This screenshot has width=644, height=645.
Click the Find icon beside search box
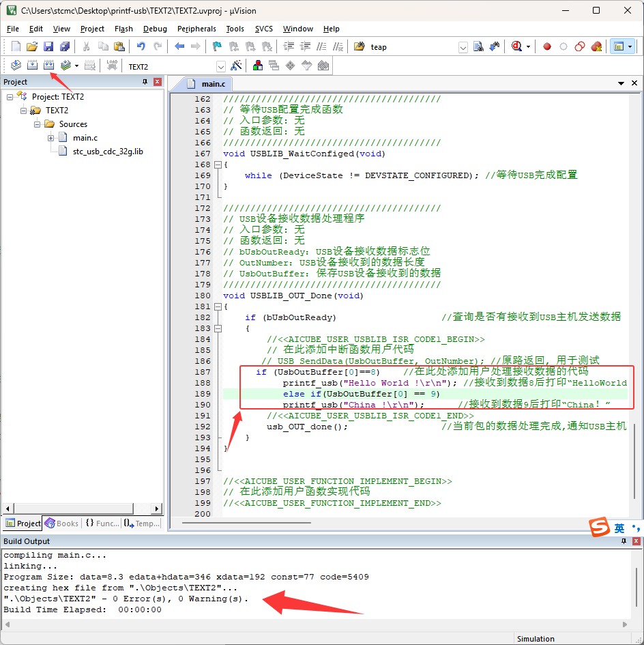(478, 46)
